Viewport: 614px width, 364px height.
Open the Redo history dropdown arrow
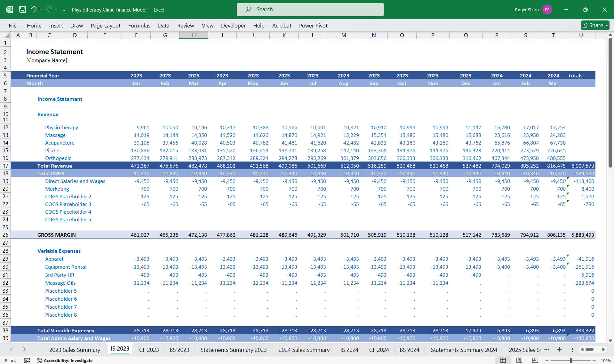[56, 10]
